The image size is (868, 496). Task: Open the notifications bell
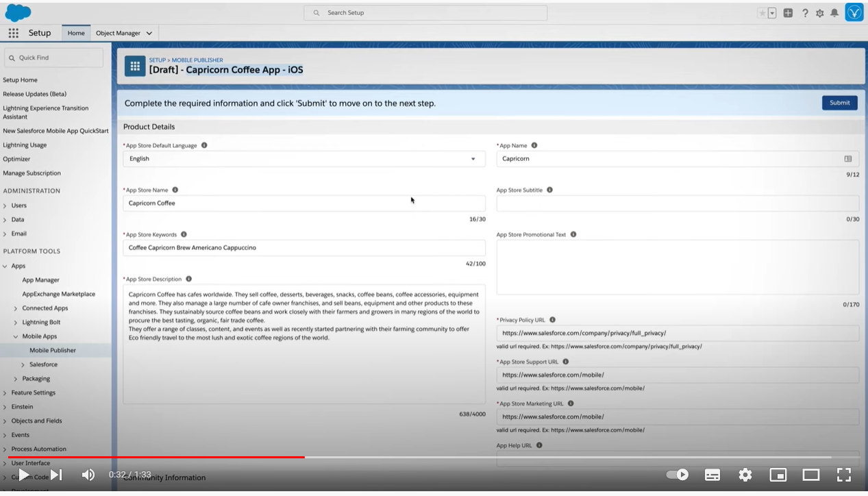tap(834, 13)
